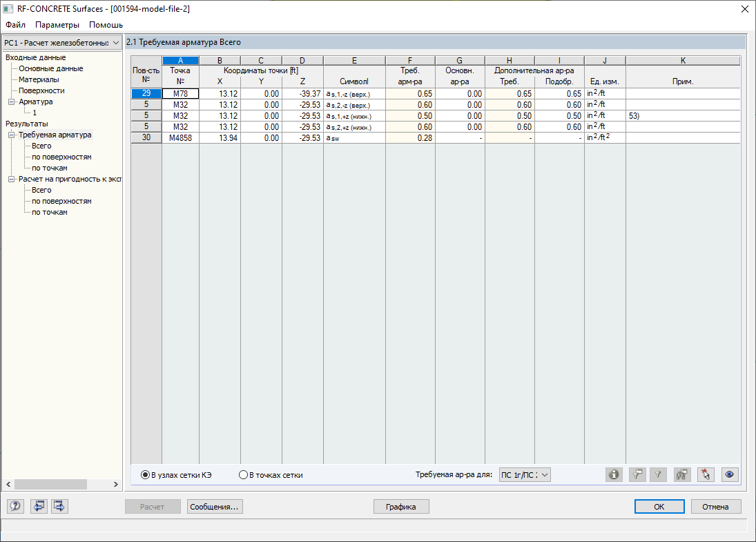The width and height of the screenshot is (756, 542).
Task: Select row header 29
Action: [x=146, y=93]
